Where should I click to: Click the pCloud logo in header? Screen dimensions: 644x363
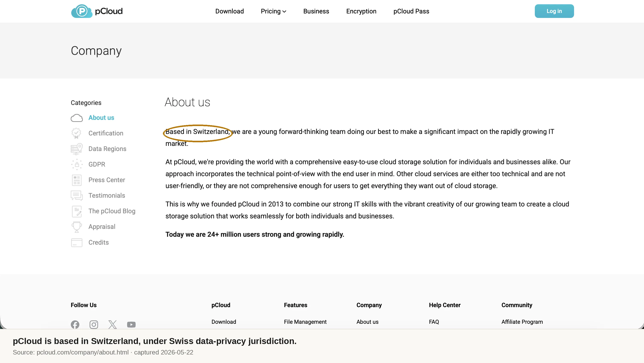click(97, 11)
